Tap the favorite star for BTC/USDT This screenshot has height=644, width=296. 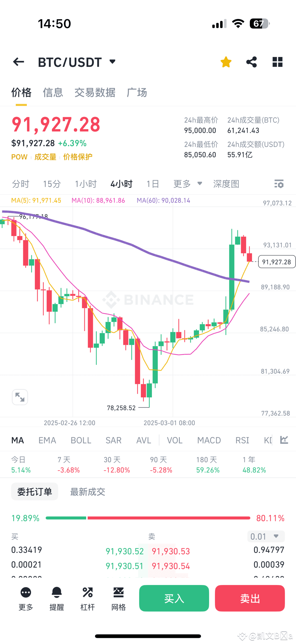(226, 62)
